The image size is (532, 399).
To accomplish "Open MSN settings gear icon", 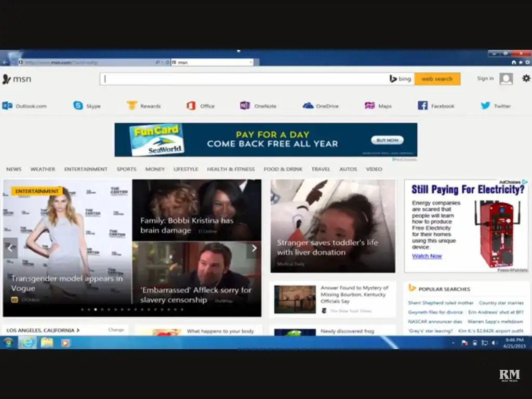I will click(526, 78).
